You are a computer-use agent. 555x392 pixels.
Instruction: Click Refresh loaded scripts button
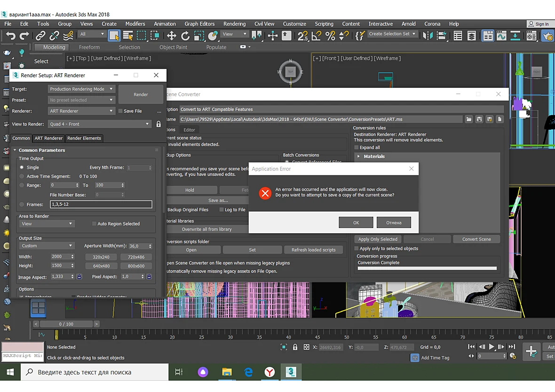[x=314, y=250]
